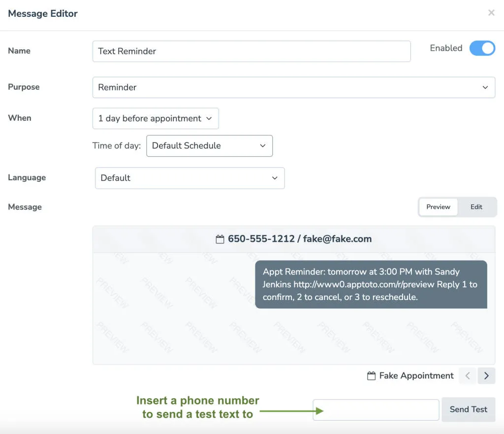
Task: Click the 650-555-1212 / fake@fake.com header
Action: tap(299, 239)
